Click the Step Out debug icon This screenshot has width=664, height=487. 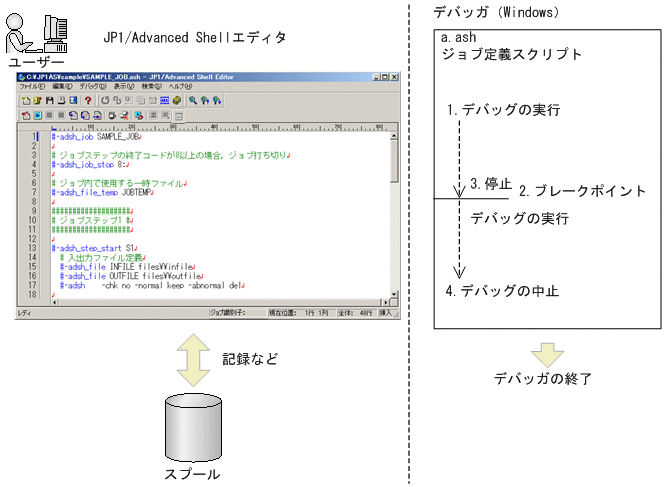(97, 115)
